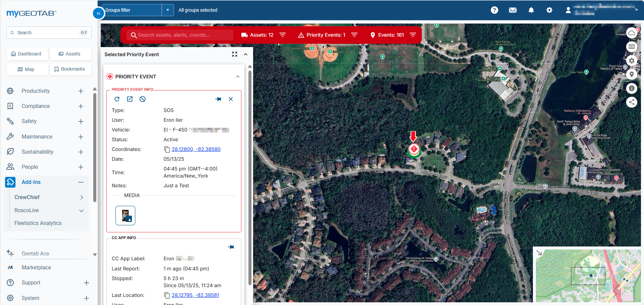644x305 pixels.
Task: Expand the Safety menu
Action: pos(81,121)
